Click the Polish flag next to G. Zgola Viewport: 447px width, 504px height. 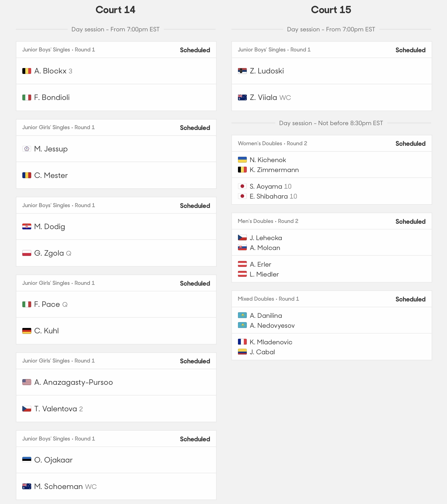tap(27, 253)
